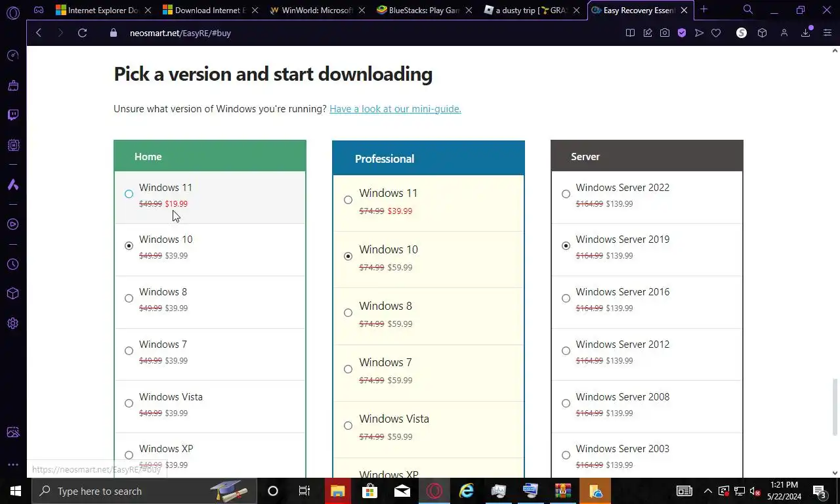840x504 pixels.
Task: Open the profile account icon
Action: 784,33
